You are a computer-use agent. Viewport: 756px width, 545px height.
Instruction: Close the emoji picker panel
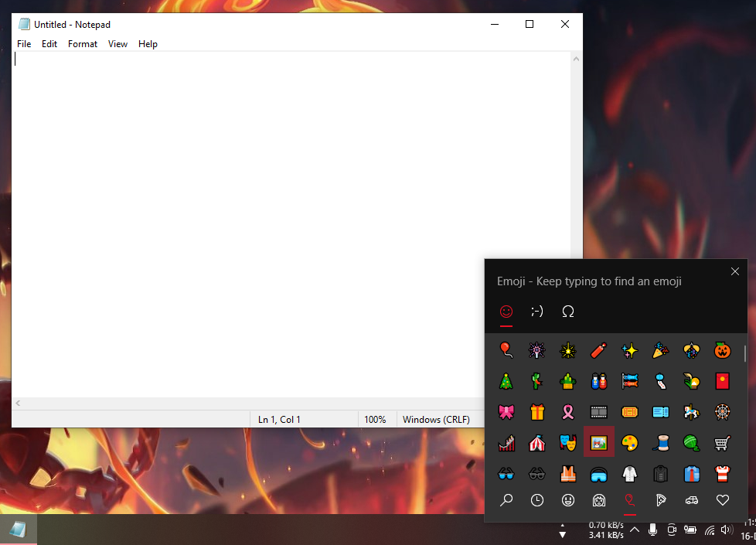tap(735, 271)
